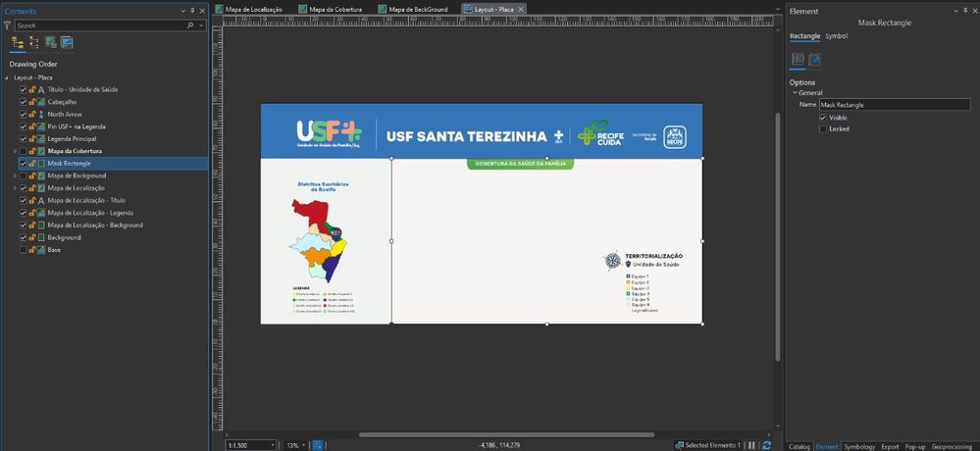Viewport: 980px width, 451px height.
Task: Hide the Cabeçalho element
Action: tap(24, 102)
